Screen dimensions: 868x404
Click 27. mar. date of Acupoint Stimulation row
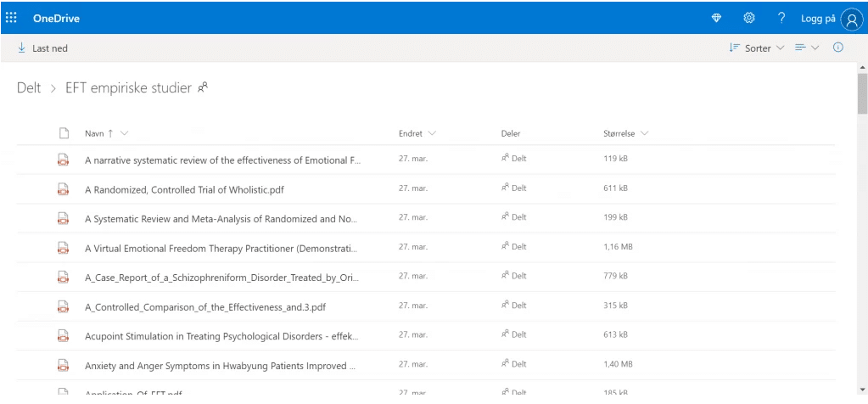[413, 334]
